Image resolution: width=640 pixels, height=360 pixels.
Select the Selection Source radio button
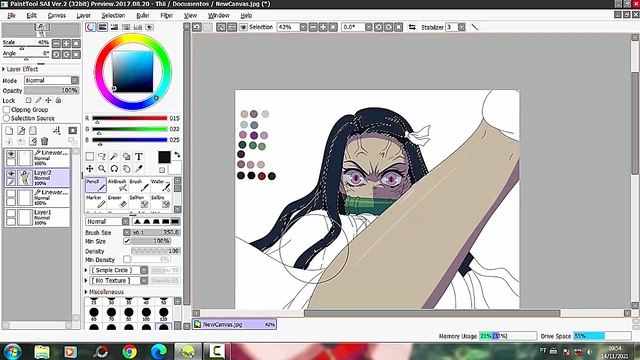[7, 118]
